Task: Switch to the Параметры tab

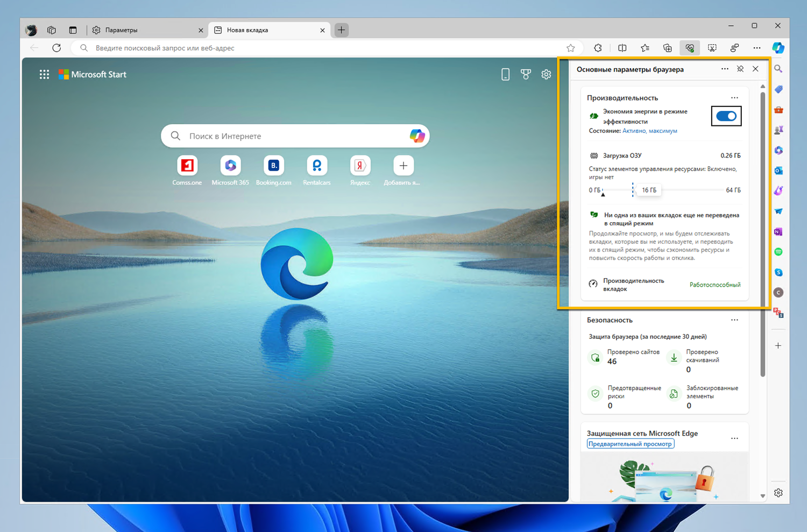Action: [147, 30]
